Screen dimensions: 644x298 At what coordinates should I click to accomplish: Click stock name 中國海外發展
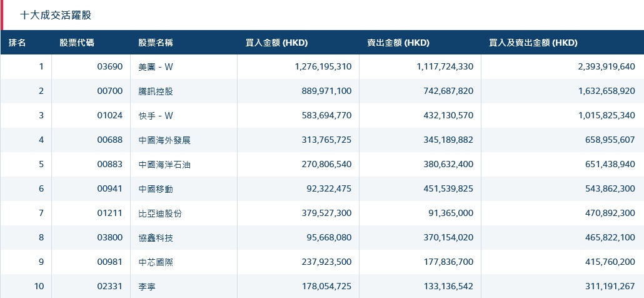(x=164, y=140)
